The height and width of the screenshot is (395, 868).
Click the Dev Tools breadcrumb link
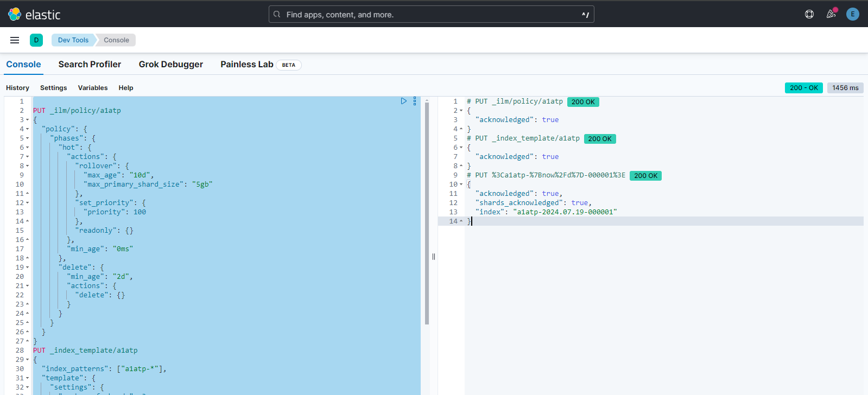[x=73, y=40]
